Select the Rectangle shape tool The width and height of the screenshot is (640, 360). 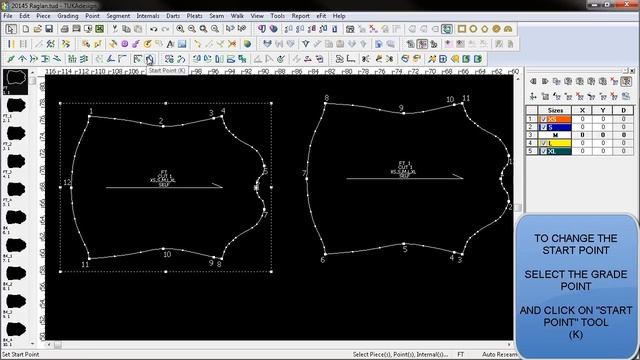462,29
